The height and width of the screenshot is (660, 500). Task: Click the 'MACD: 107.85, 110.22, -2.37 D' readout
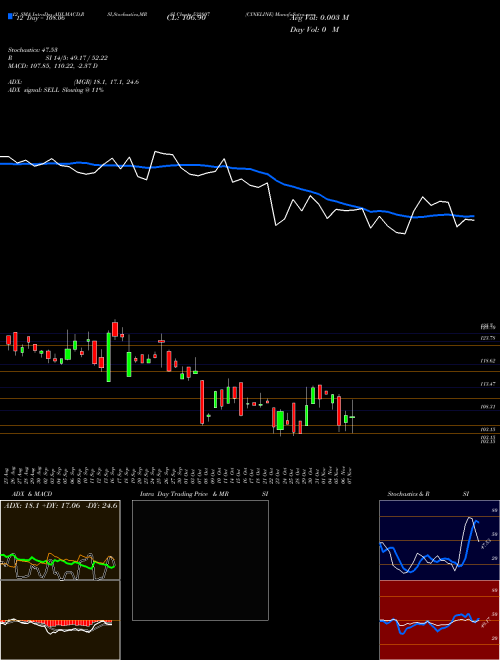[53, 66]
